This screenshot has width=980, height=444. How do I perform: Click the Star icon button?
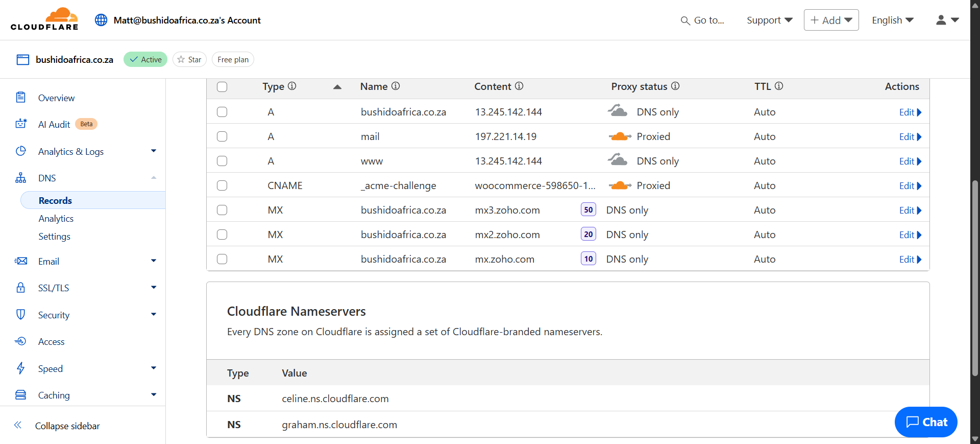(189, 59)
